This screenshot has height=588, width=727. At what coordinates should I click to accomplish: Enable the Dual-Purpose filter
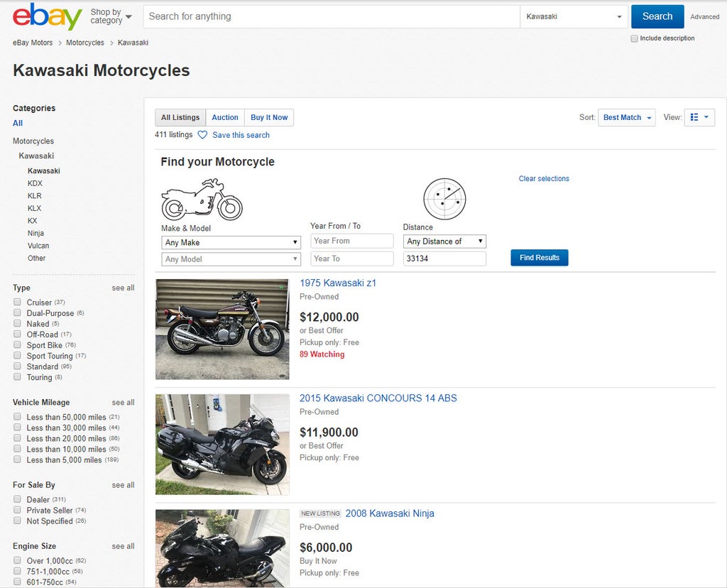pos(17,312)
